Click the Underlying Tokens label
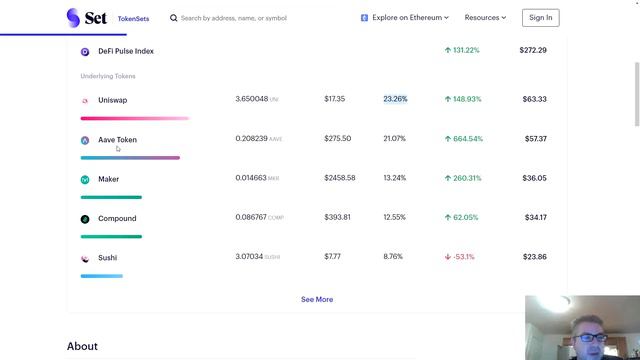640x360 pixels. coord(108,76)
